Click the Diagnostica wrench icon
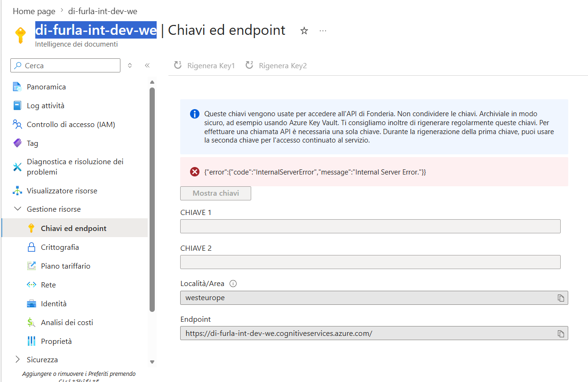The width and height of the screenshot is (588, 382). pyautogui.click(x=17, y=167)
